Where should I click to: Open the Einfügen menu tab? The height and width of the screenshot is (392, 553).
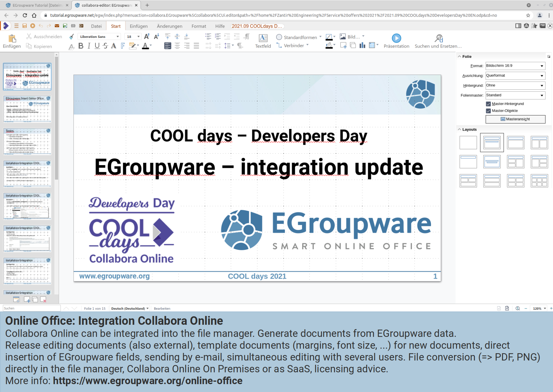tap(139, 26)
